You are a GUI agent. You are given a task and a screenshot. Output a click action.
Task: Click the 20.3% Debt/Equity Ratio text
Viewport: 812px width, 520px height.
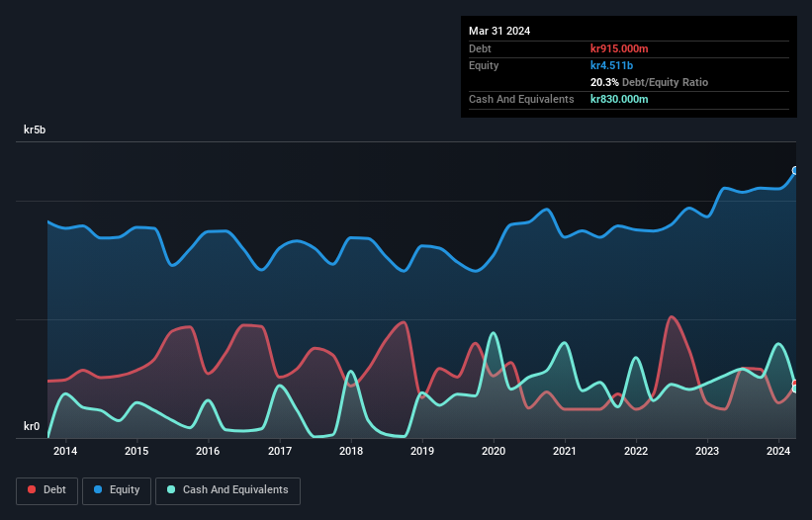[x=650, y=82]
